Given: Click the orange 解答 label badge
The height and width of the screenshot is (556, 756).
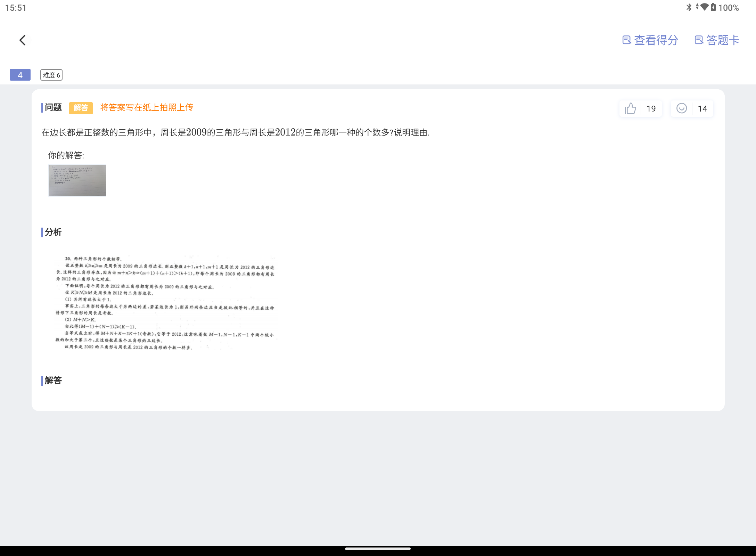Looking at the screenshot, I should point(81,108).
